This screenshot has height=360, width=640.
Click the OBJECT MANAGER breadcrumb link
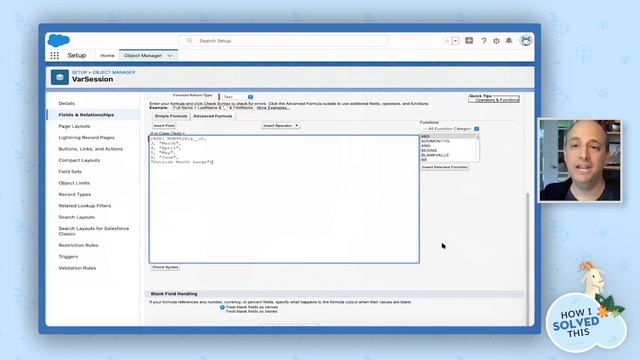click(x=114, y=72)
